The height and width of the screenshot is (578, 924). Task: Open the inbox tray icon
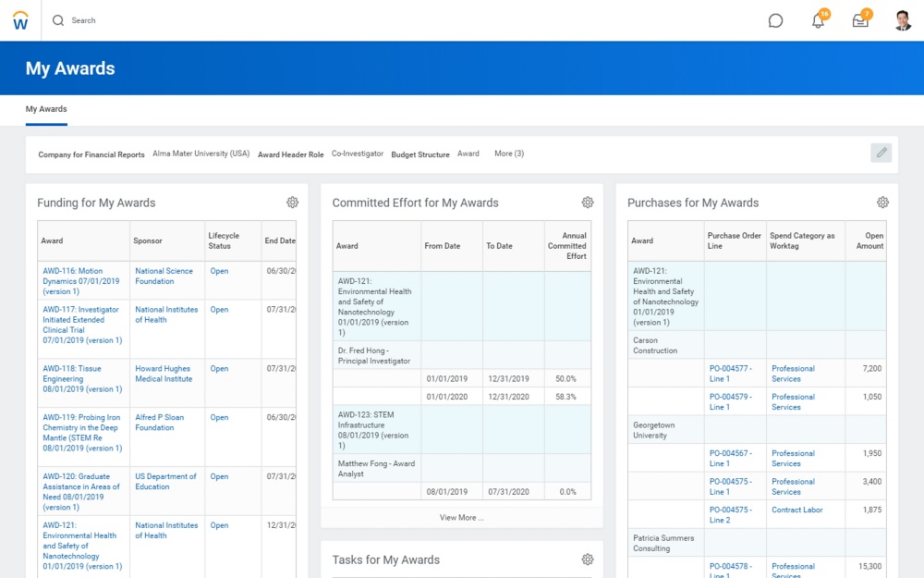pyautogui.click(x=860, y=20)
